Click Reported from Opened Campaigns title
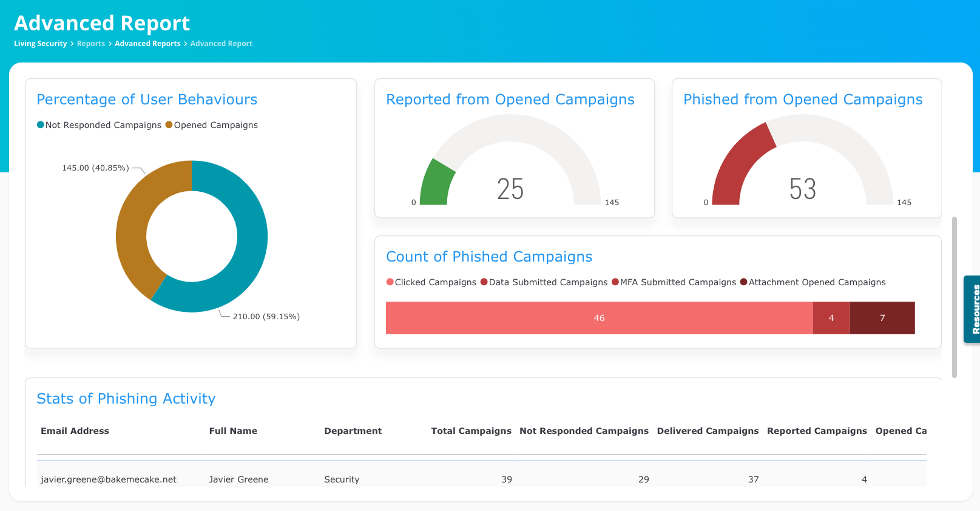The image size is (980, 511). click(510, 100)
